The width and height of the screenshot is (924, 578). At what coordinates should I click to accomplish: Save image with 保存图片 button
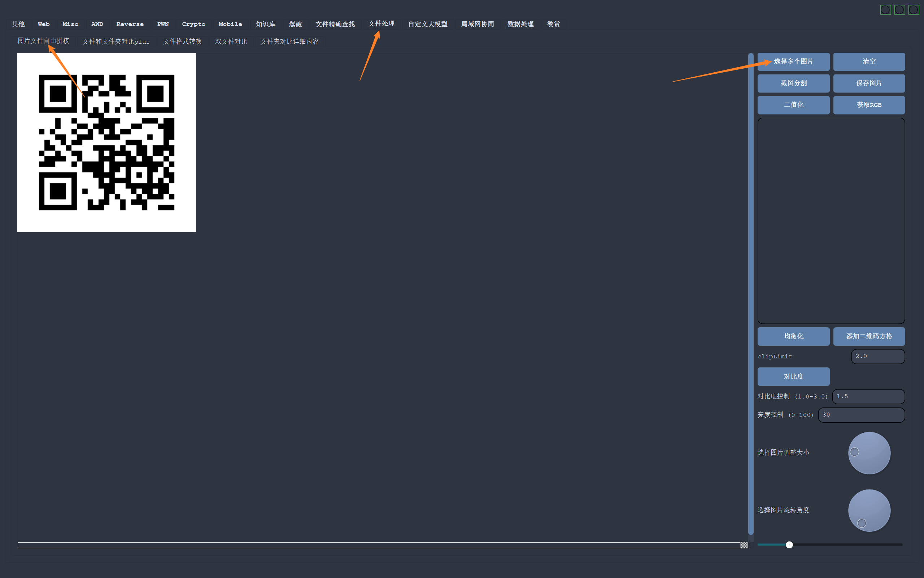869,83
